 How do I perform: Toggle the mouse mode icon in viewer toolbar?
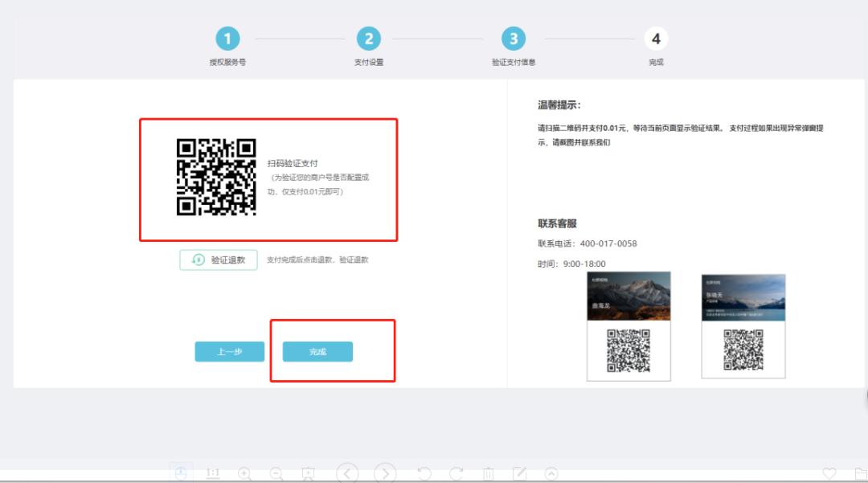coord(181,473)
